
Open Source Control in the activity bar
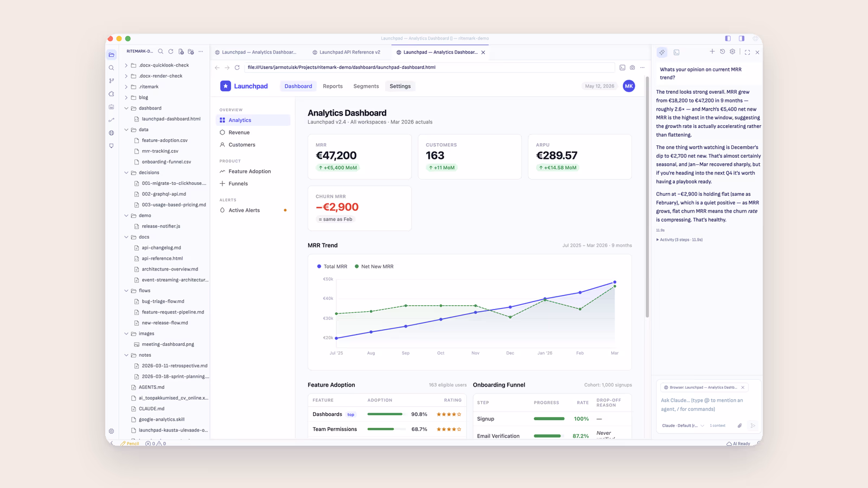pyautogui.click(x=112, y=81)
